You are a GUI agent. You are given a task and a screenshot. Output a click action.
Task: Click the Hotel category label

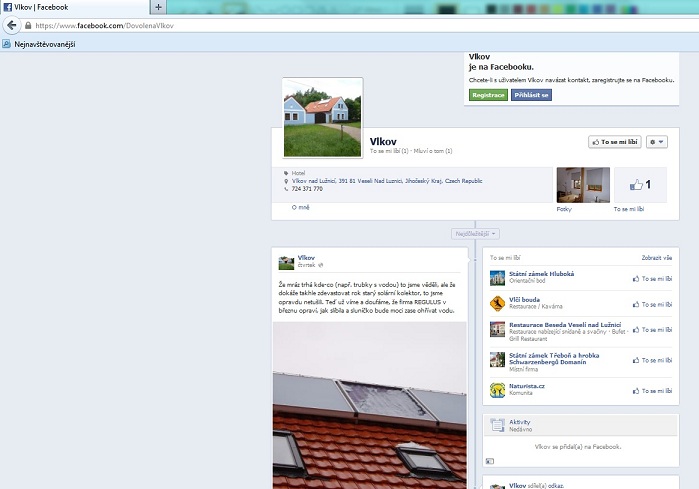click(298, 173)
